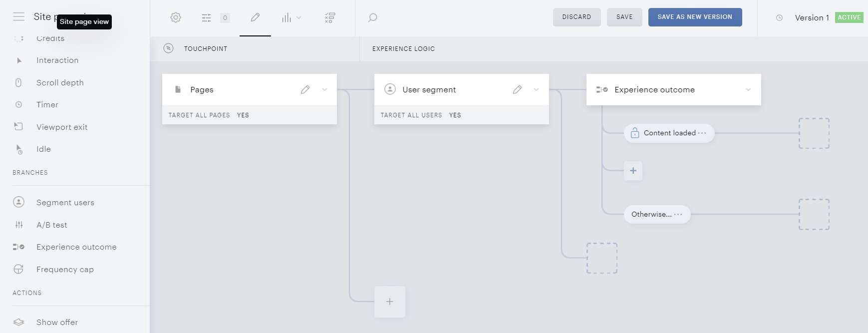Open the settings gear in toolbar
Image resolution: width=868 pixels, height=333 pixels.
(176, 17)
